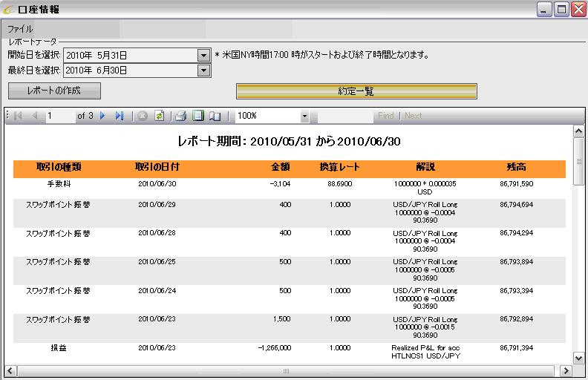Click the amount 1,500

[x=281, y=319]
